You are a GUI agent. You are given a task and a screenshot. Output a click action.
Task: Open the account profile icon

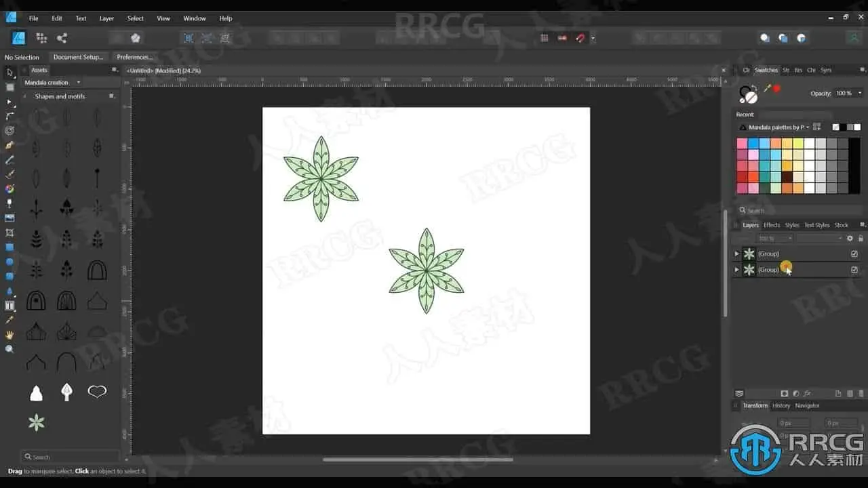pyautogui.click(x=854, y=38)
